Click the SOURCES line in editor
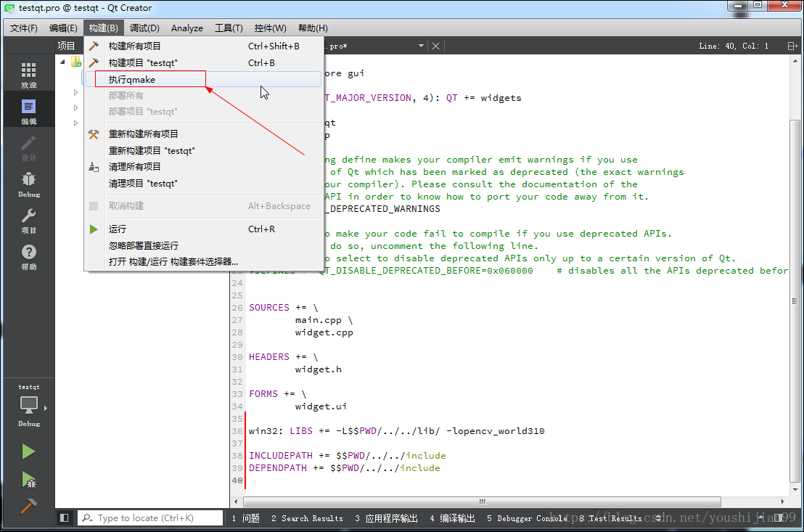Image resolution: width=804 pixels, height=532 pixels. coord(284,308)
